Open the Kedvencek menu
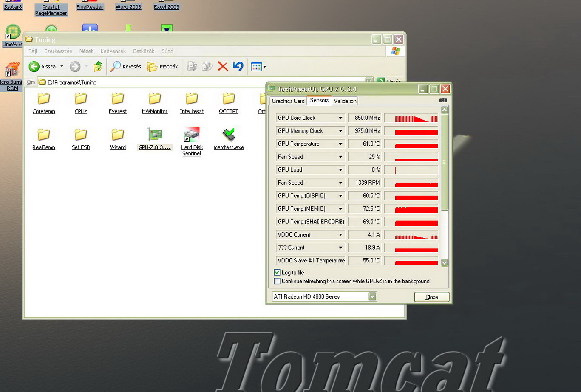 click(113, 51)
